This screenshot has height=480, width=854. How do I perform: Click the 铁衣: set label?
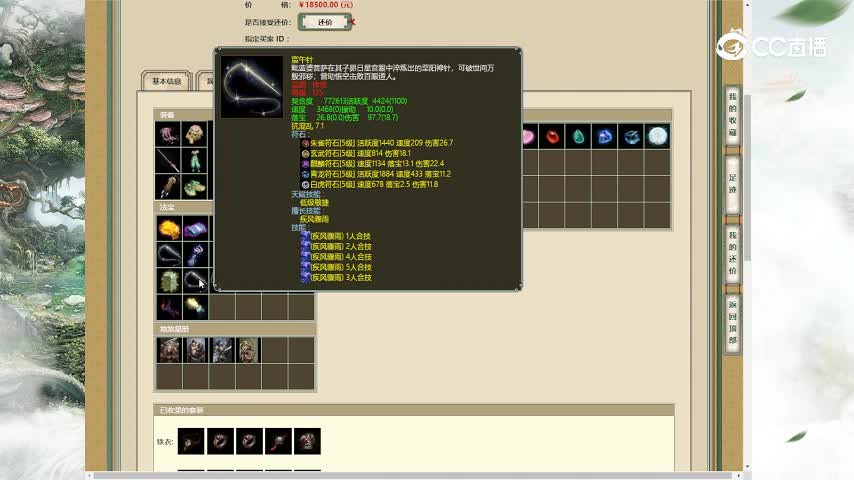pos(165,442)
